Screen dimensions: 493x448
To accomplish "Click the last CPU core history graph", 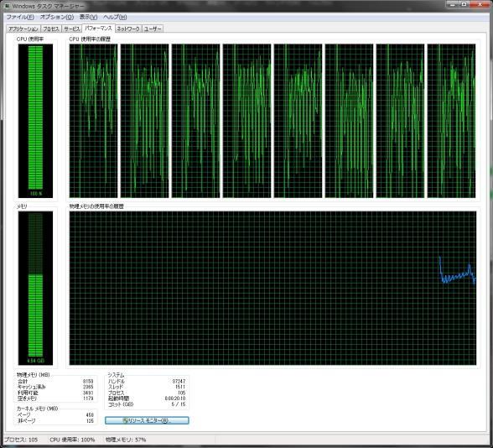I will (x=451, y=121).
